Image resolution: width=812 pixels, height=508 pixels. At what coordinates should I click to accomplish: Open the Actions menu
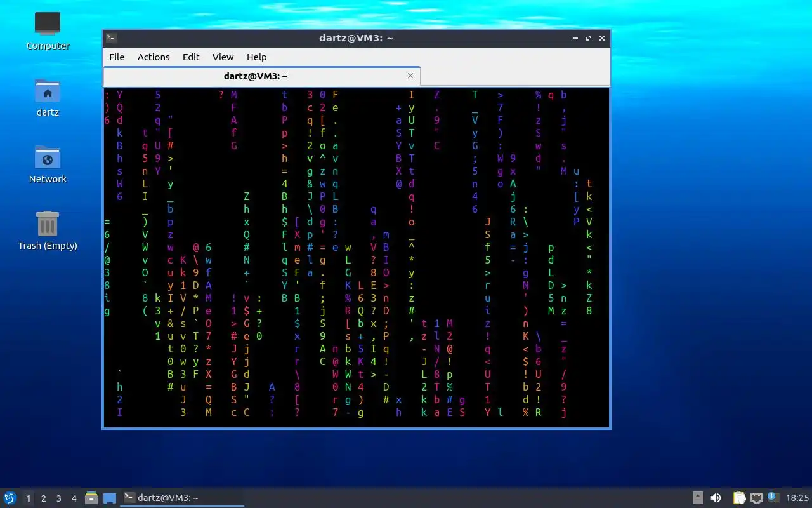point(154,57)
